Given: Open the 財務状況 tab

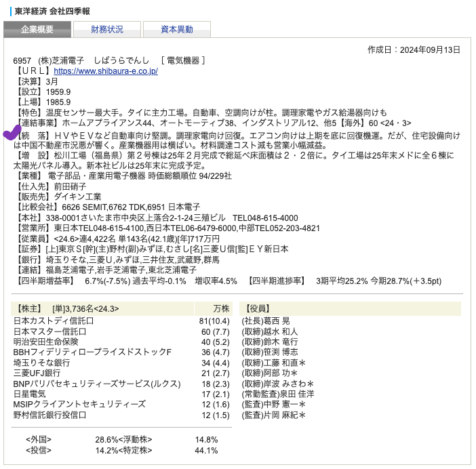Looking at the screenshot, I should click(x=107, y=29).
